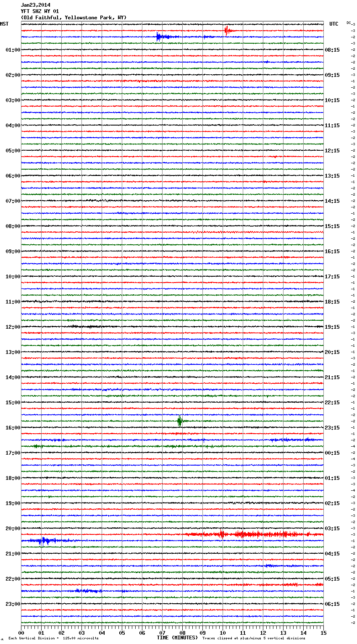Image resolution: width=357 pixels, height=644 pixels.
Task: Select the '20:00' MST time label
Action: (x=13, y=529)
